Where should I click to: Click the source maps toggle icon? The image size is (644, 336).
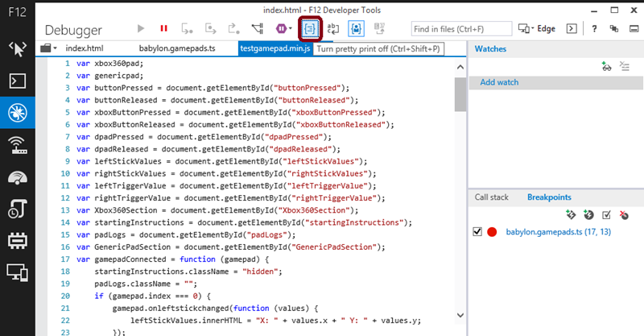[379, 28]
